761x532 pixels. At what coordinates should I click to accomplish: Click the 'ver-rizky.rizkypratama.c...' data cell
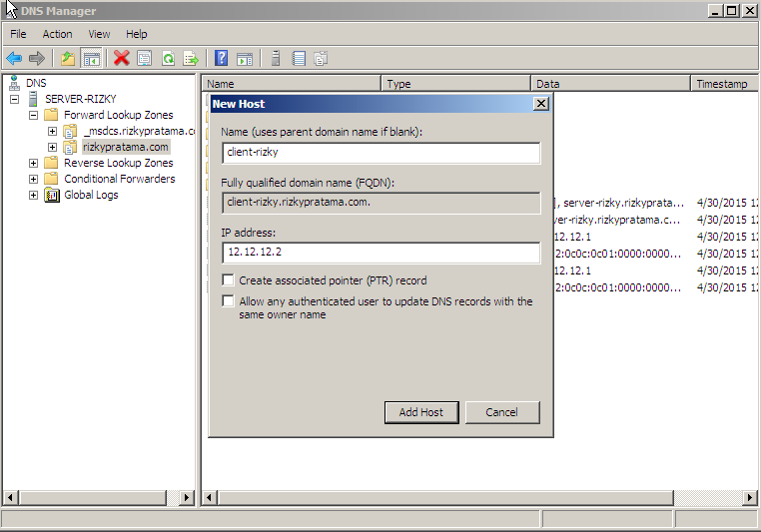[x=617, y=220]
